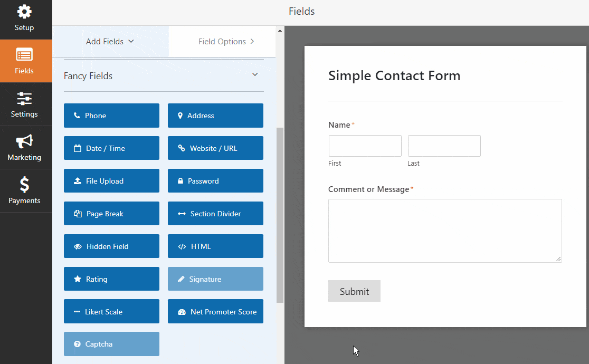
Task: Click the First name input box
Action: click(x=365, y=146)
